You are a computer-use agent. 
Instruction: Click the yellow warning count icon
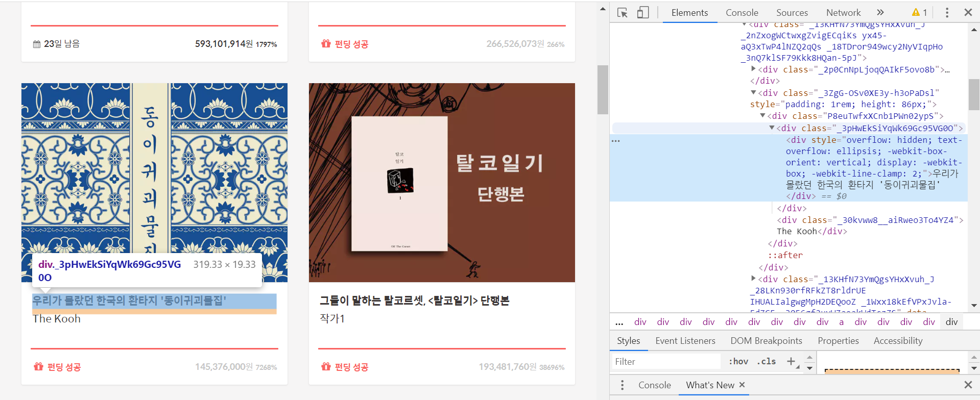point(919,13)
